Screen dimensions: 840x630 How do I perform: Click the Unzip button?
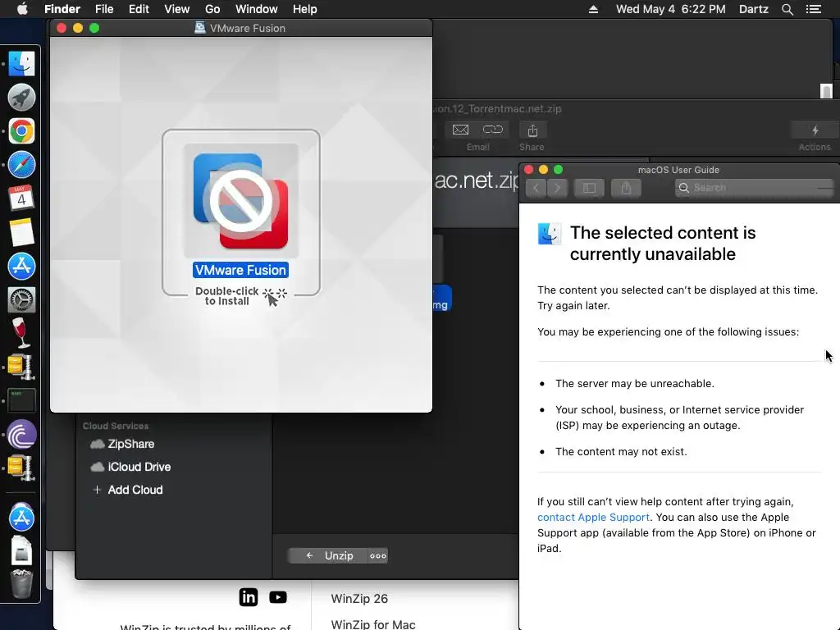point(328,555)
